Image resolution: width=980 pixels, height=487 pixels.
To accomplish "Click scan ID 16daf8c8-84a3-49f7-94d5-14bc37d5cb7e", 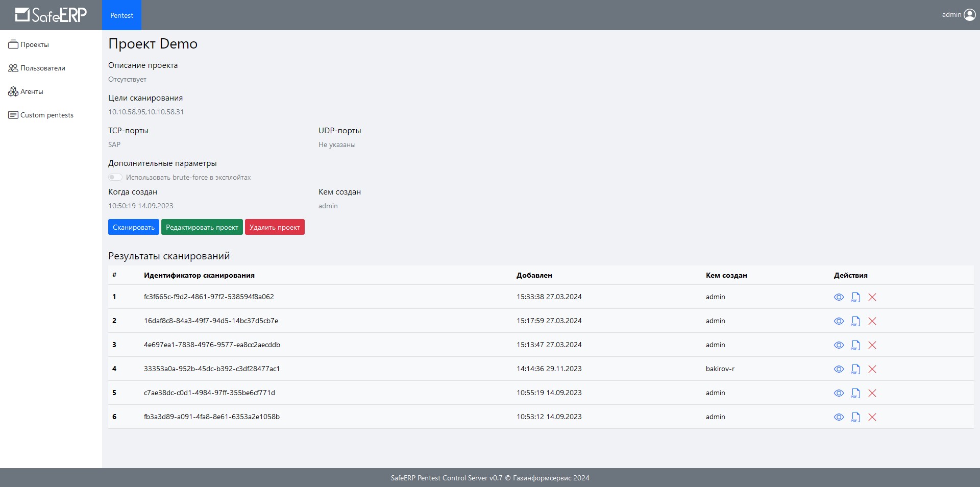I will click(211, 321).
